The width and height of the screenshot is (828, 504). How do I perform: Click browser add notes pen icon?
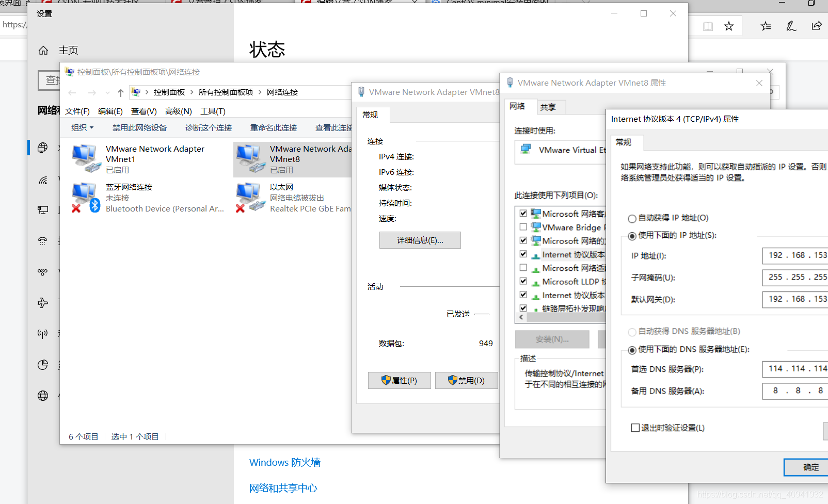[x=791, y=26]
